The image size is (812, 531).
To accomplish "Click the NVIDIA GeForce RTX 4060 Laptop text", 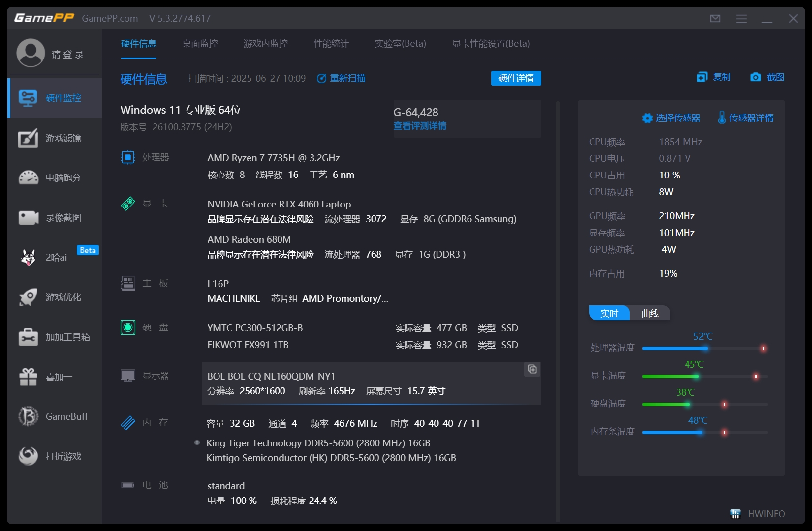I will 279,204.
